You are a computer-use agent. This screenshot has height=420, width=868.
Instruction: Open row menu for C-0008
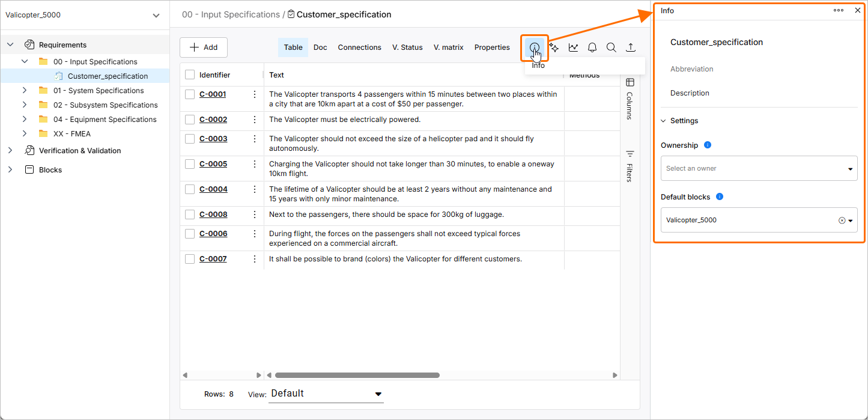coord(254,215)
